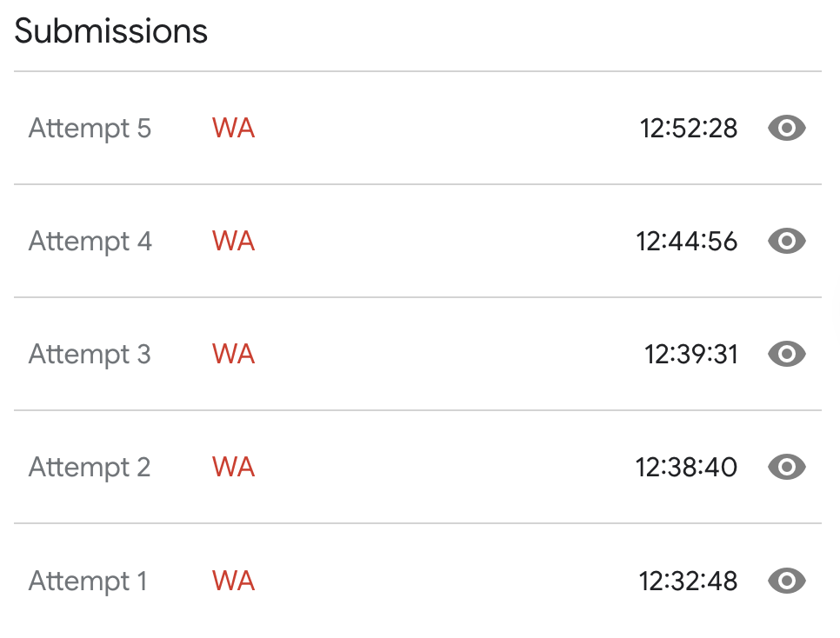Click the WA status of Attempt 5
840x638 pixels.
(233, 129)
